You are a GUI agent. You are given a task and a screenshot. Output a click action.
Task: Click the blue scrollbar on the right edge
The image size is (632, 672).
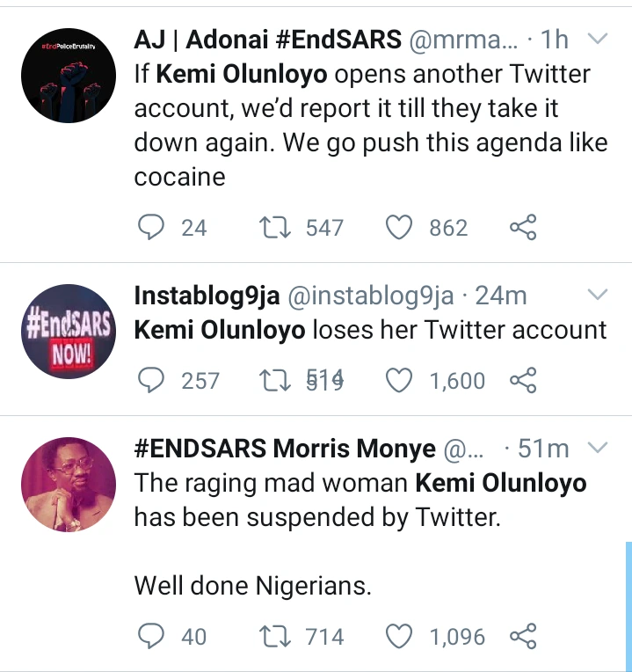pyautogui.click(x=628, y=606)
